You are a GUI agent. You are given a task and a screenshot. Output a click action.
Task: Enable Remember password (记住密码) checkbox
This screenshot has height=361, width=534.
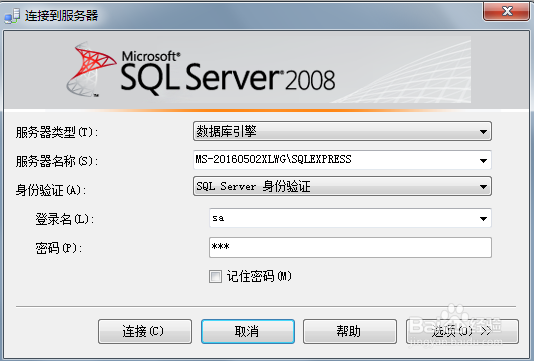(215, 276)
